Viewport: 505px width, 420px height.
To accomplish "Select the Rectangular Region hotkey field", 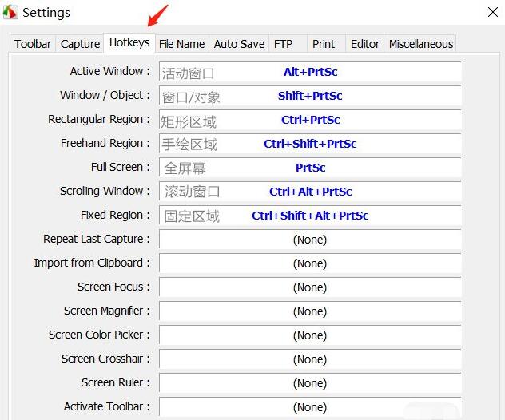I will point(310,121).
